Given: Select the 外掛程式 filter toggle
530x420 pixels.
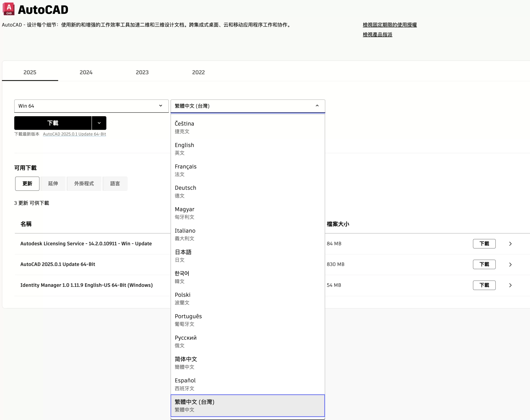Looking at the screenshot, I should pyautogui.click(x=84, y=184).
